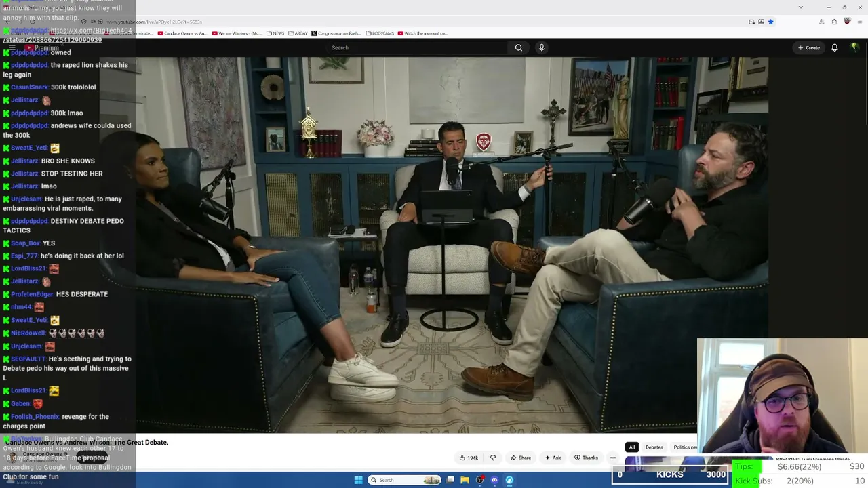Click Espi_777 username in chat

[24, 256]
